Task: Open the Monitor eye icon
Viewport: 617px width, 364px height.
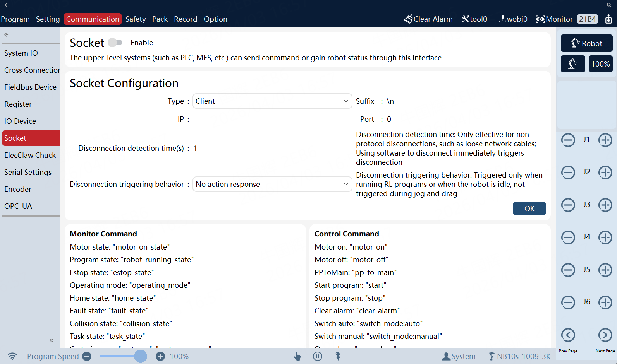Action: (x=540, y=19)
